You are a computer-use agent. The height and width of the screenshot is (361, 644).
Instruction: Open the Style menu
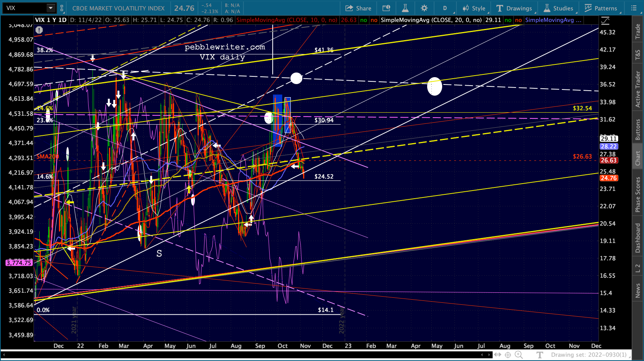tap(475, 8)
